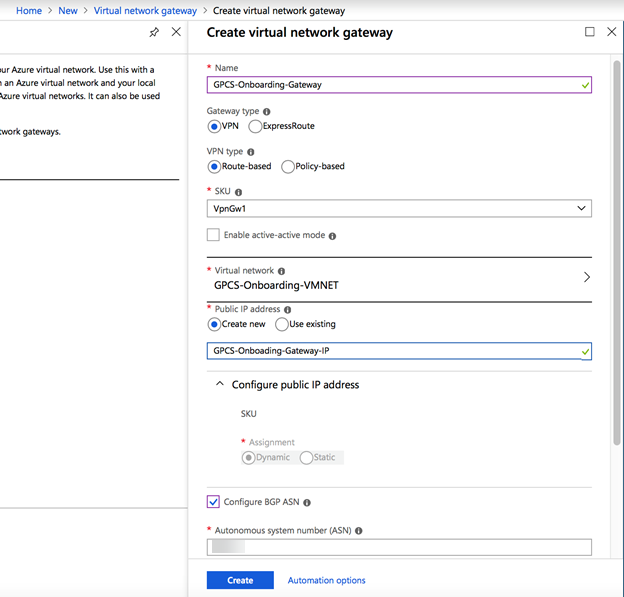Open the SKU VpnGw1 dropdown
The height and width of the screenshot is (597, 624).
coord(399,209)
